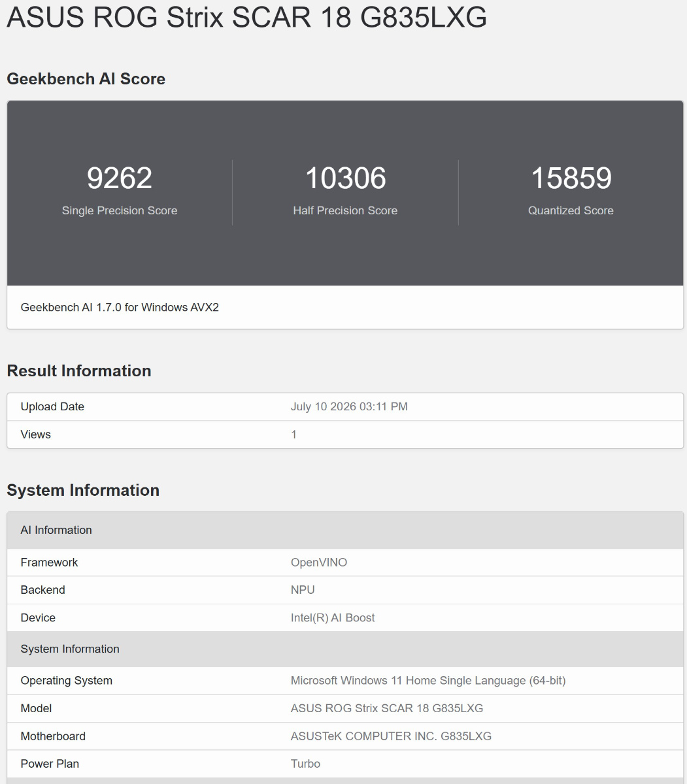This screenshot has height=784, width=687.
Task: Click the Model label
Action: pos(36,708)
